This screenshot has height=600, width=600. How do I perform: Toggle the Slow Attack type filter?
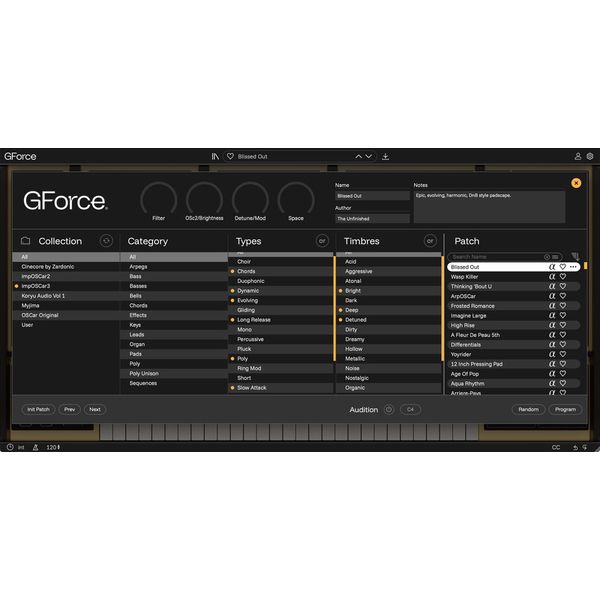281,388
